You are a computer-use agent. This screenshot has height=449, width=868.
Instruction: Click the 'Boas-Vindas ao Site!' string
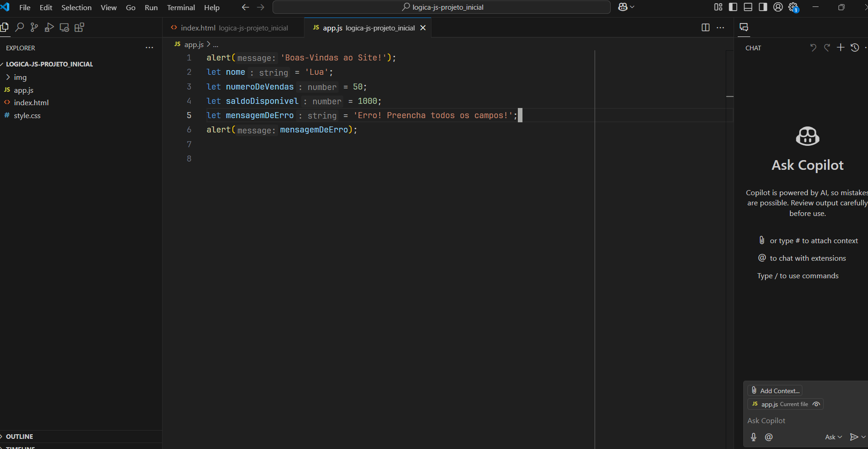pos(334,58)
